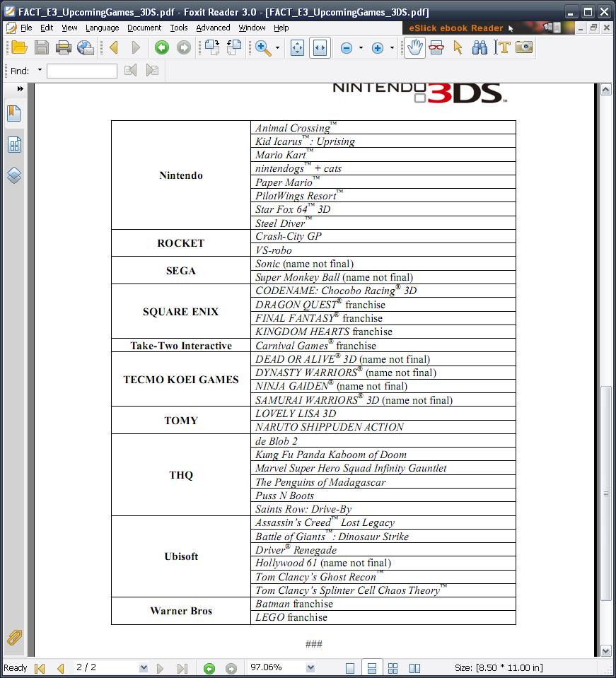Select the Hand tool
Screen dimensions: 616x678
pos(414,47)
